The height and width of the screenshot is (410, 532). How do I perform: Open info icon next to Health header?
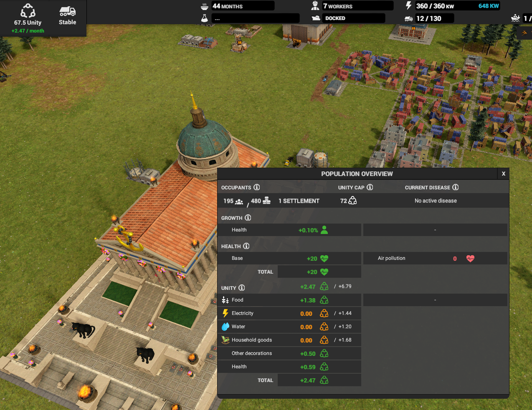tap(246, 246)
